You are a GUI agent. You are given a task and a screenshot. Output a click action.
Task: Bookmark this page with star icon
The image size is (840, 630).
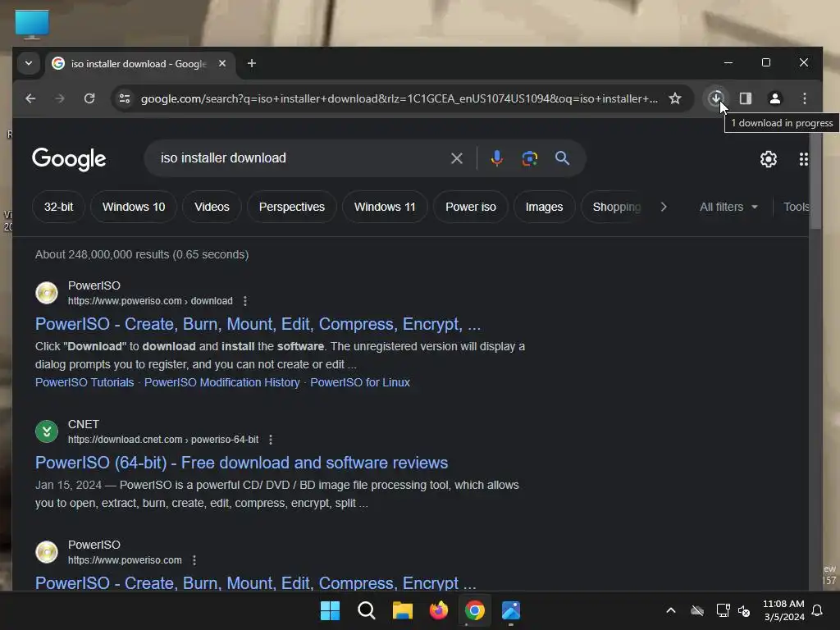pos(675,98)
